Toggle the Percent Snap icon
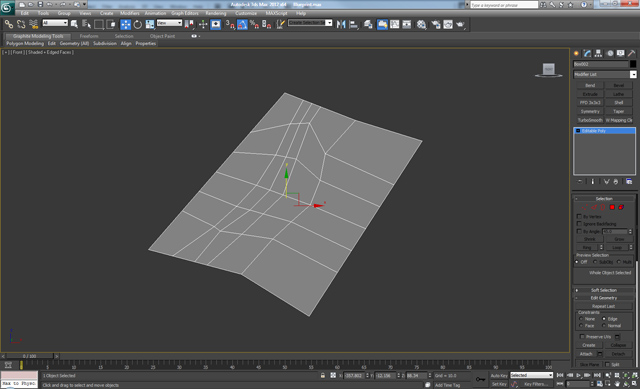This screenshot has width=640, height=389. click(254, 24)
